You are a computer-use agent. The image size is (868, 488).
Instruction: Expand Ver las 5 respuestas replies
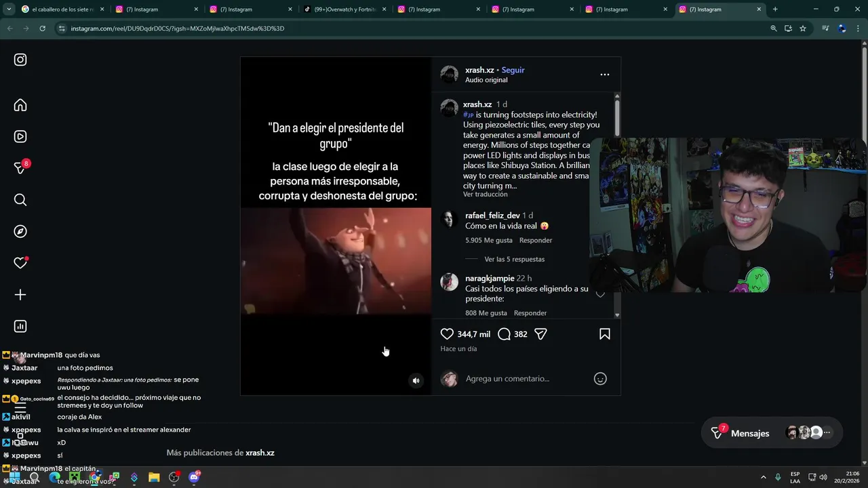(x=514, y=259)
